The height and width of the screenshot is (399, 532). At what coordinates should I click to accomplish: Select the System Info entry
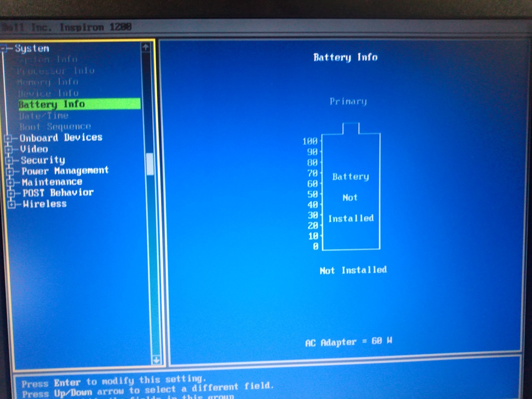pyautogui.click(x=47, y=60)
